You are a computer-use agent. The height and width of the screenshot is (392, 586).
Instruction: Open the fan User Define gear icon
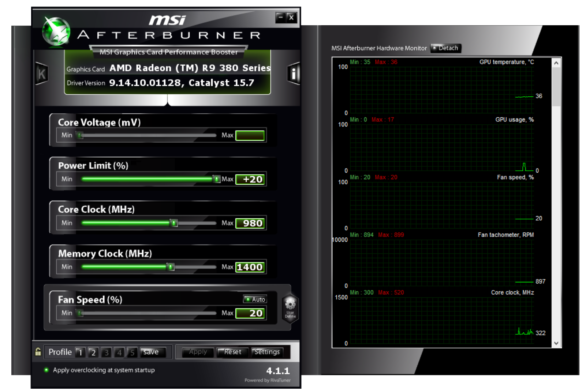[290, 308]
